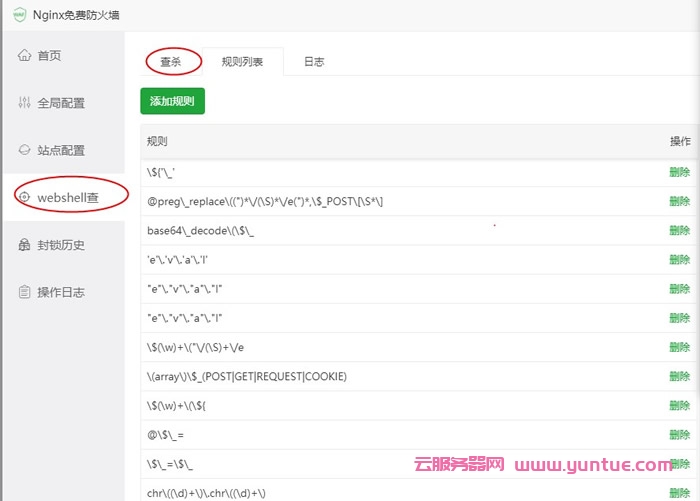
Task: Switch to the 查杀 tab
Action: 171,62
